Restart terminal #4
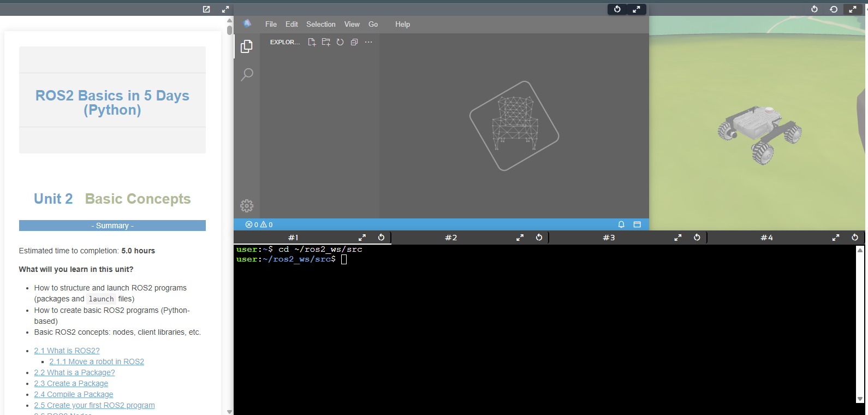868x415 pixels. coord(855,238)
